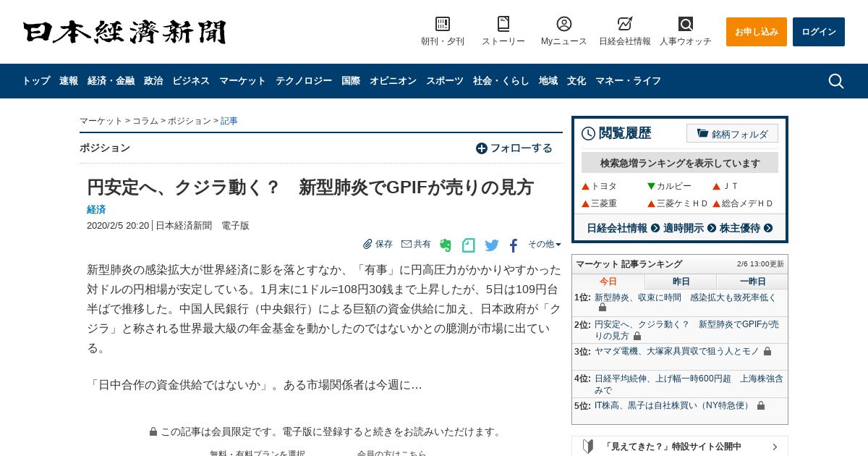
Task: Click the green notebook share icon
Action: tap(469, 245)
